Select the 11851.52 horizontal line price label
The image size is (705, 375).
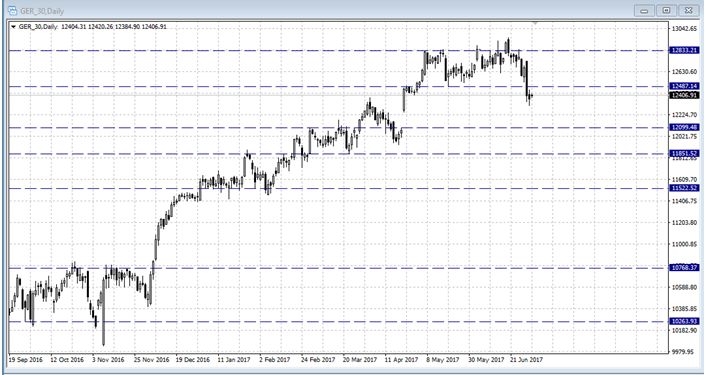pos(684,153)
